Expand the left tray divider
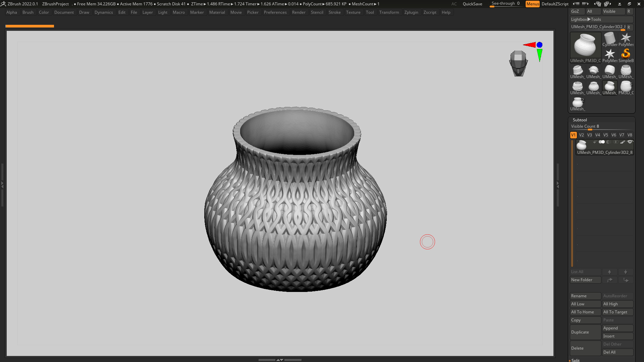Screen dimensions: 644x362 2,184
